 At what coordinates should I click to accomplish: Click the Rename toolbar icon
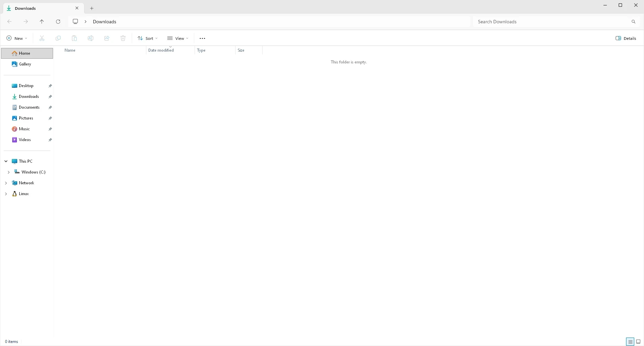pyautogui.click(x=91, y=38)
